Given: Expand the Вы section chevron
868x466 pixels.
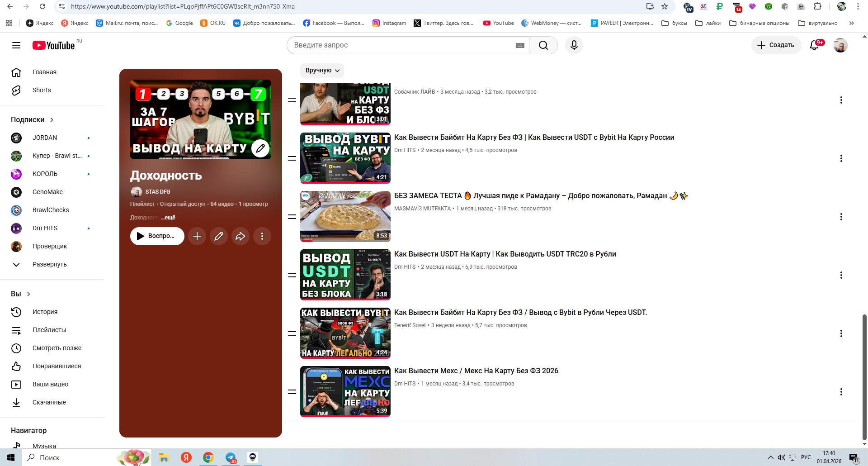Looking at the screenshot, I should [x=28, y=294].
